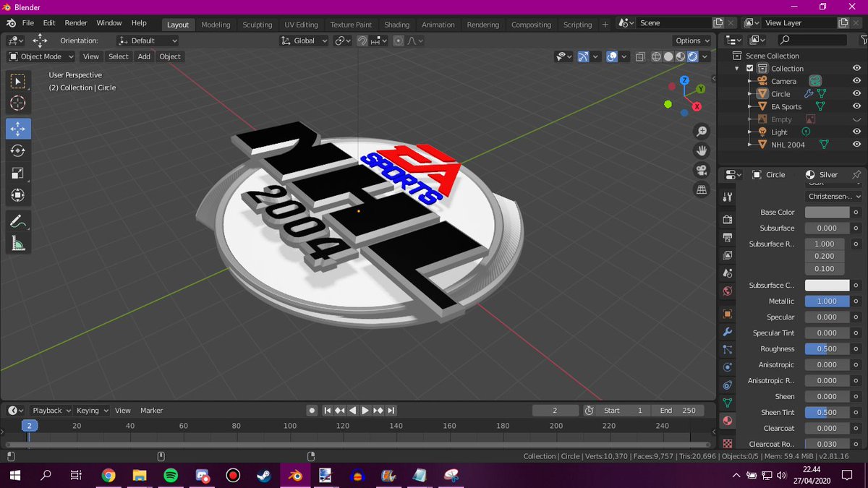Uncheck the Collection checkbox in outliner
Image resolution: width=868 pixels, height=488 pixels.
click(x=750, y=69)
